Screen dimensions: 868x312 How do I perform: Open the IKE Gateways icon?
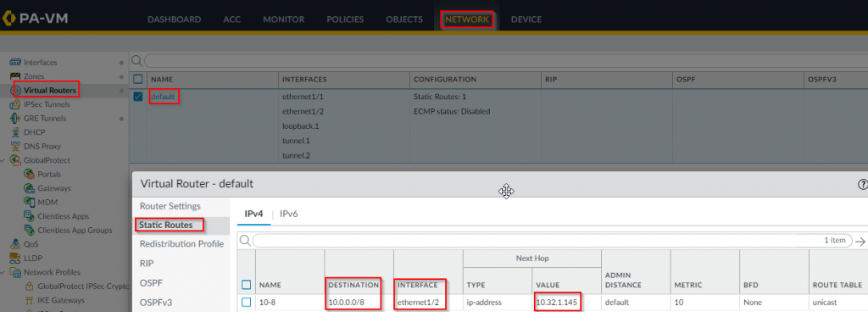(x=30, y=300)
